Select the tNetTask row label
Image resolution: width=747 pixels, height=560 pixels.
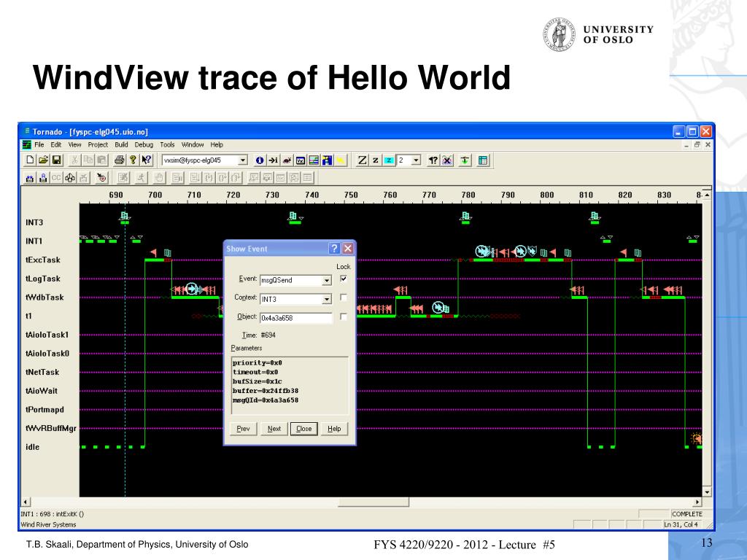tap(42, 372)
